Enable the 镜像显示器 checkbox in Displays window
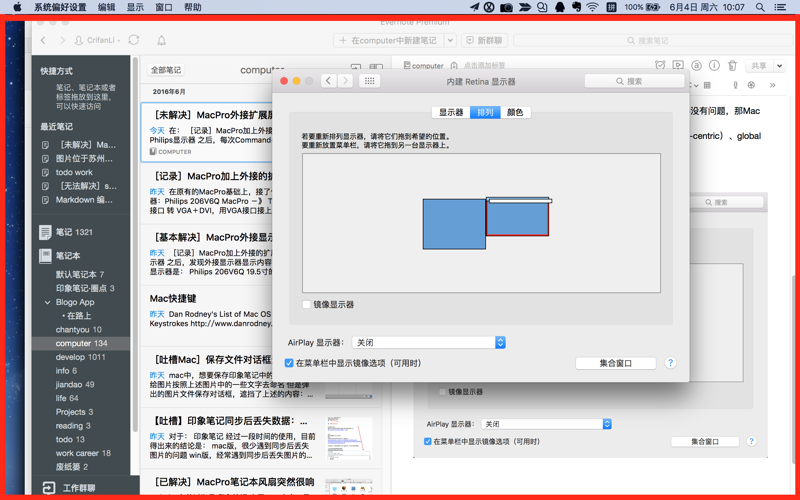The width and height of the screenshot is (800, 500). [x=307, y=305]
